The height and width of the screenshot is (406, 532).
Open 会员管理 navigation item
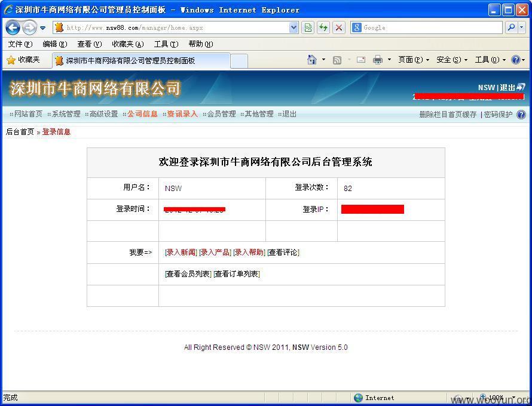click(221, 114)
